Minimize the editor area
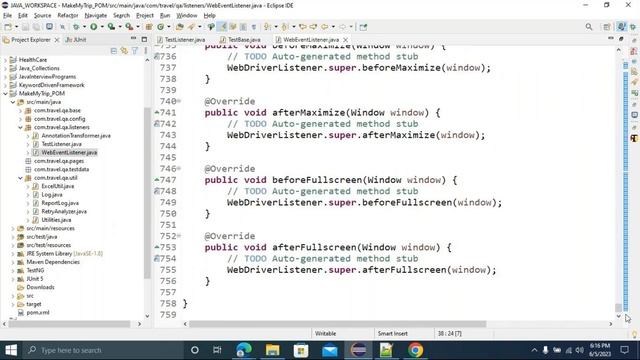The image size is (640, 360). pyautogui.click(x=611, y=38)
